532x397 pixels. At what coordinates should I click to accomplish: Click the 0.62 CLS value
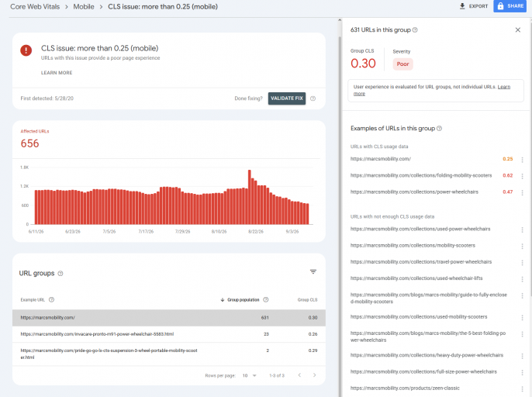tap(507, 175)
